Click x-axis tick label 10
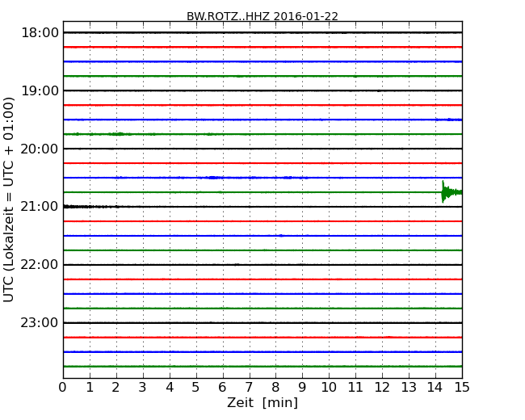 tap(329, 388)
